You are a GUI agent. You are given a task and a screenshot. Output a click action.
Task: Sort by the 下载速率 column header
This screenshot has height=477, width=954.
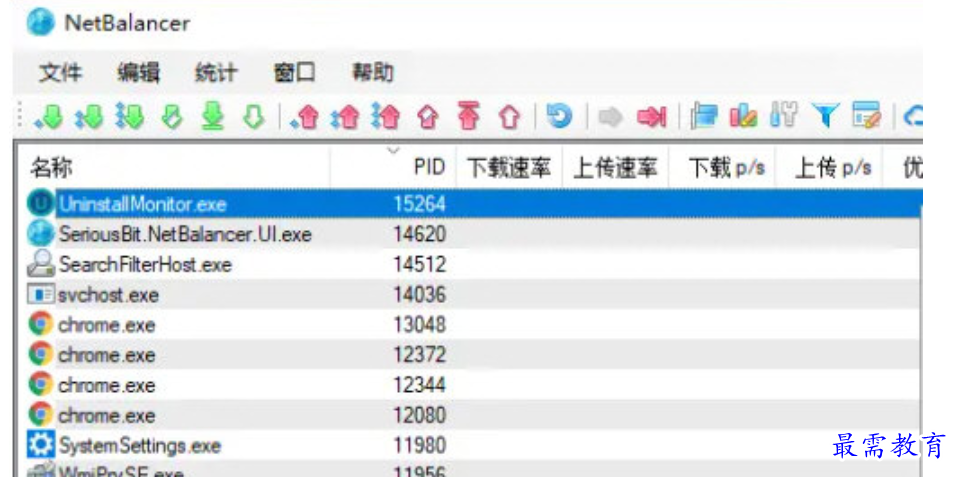tap(509, 167)
